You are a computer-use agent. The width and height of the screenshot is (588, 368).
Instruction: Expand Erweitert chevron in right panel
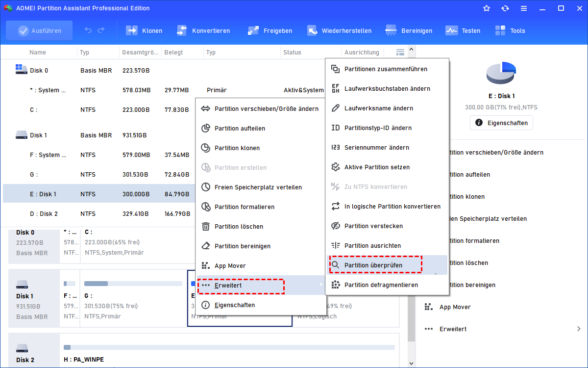coord(579,329)
